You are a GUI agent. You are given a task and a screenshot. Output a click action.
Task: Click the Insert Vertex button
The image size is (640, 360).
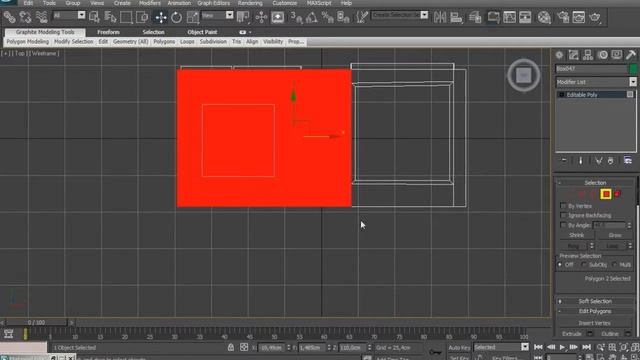pyautogui.click(x=594, y=323)
